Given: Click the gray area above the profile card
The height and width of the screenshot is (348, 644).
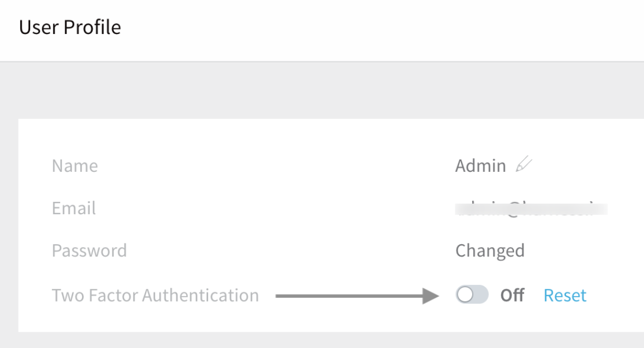Looking at the screenshot, I should coord(322,90).
